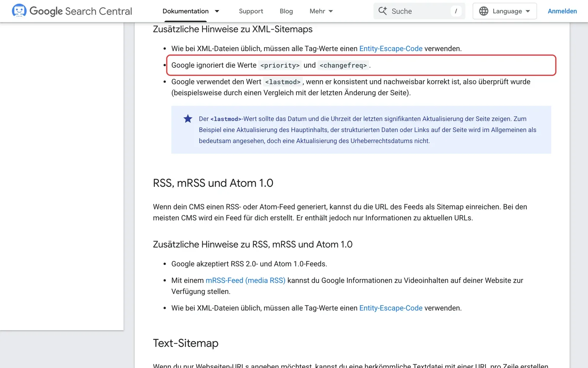Click the <priority> code tag
This screenshot has width=588, height=368.
coord(280,65)
